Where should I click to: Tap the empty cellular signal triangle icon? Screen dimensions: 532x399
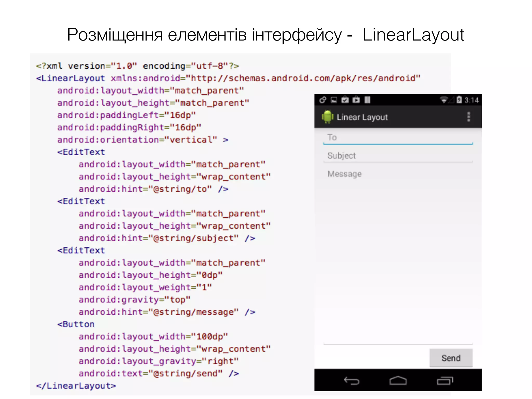pos(452,100)
